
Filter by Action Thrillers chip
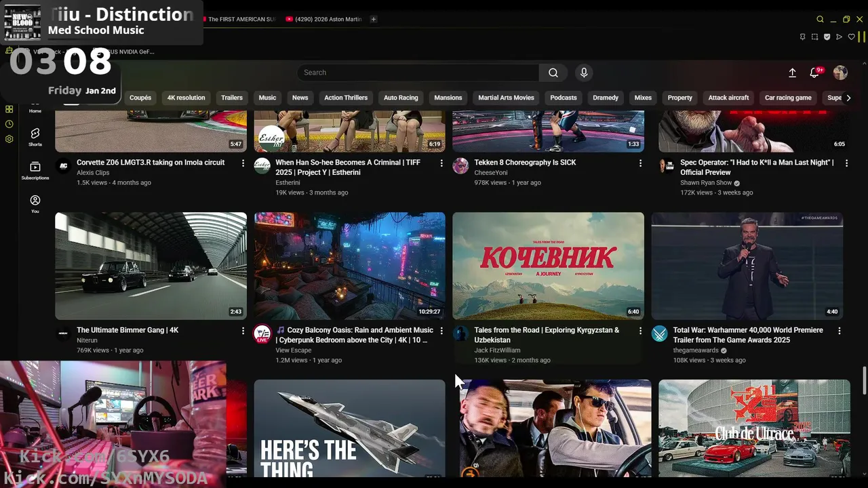tap(346, 98)
